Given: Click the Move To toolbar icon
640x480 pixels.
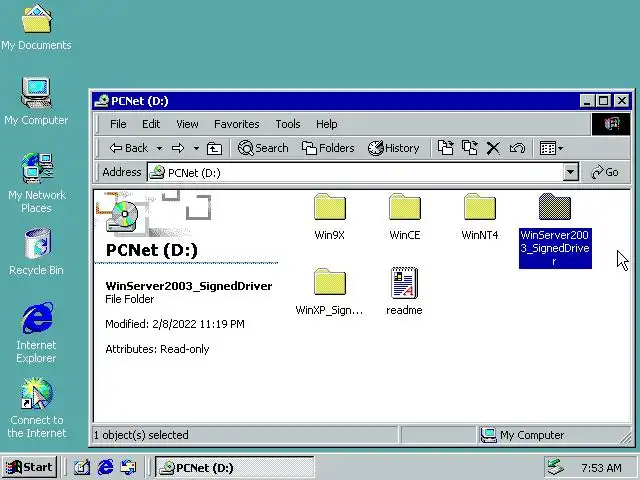Looking at the screenshot, I should [445, 148].
